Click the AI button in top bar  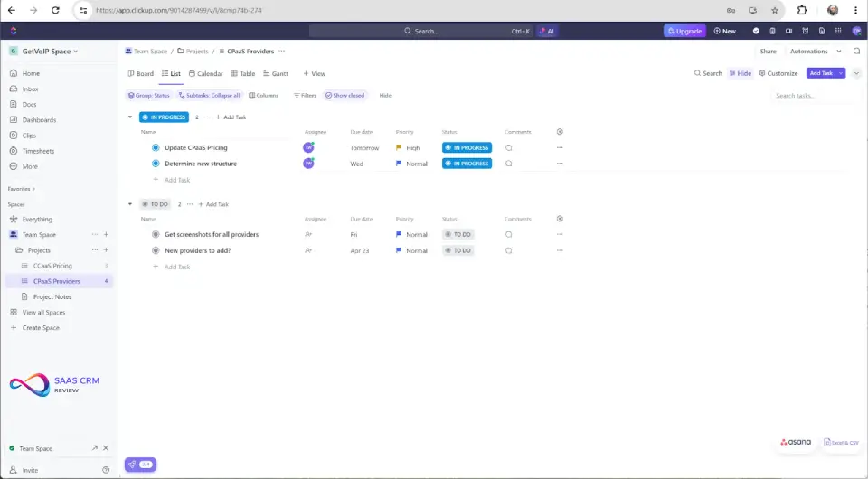(x=546, y=31)
